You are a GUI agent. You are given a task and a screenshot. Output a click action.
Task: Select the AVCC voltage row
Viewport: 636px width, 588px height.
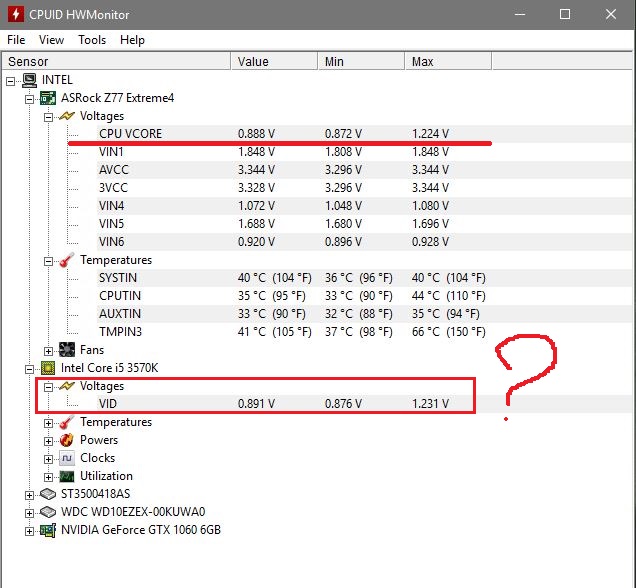365,170
